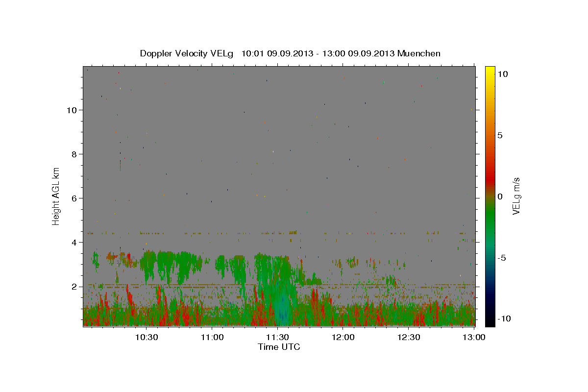Select the 13:00 time tick label
This screenshot has height=392, width=588.
tap(473, 337)
